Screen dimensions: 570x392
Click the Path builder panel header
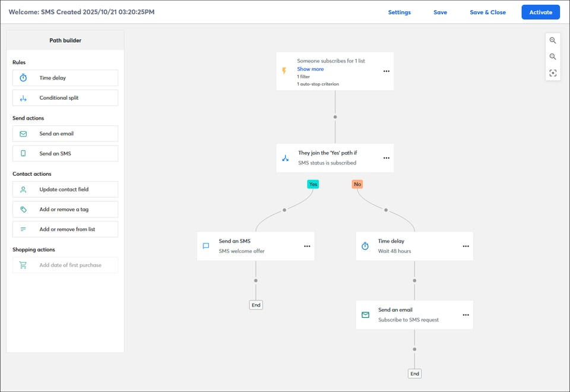65,40
